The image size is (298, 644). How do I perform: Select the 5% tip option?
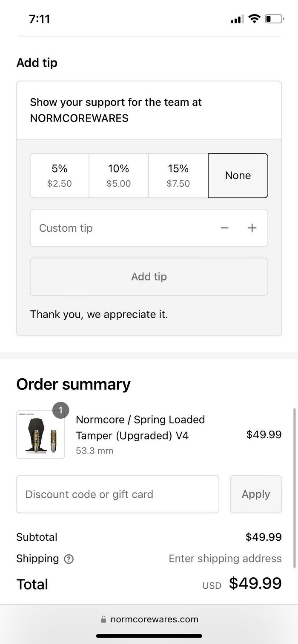point(60,176)
